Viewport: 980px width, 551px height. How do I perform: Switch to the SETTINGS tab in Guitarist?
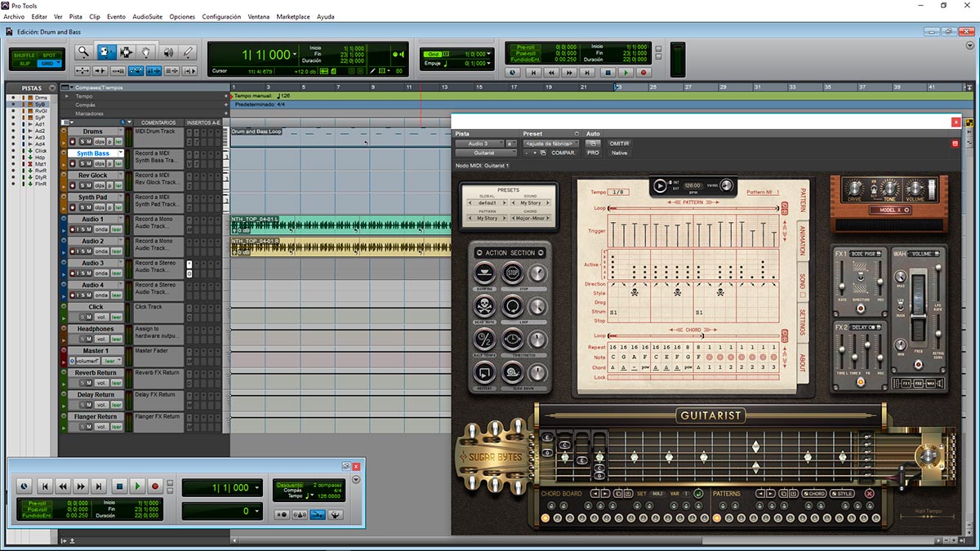click(x=802, y=322)
